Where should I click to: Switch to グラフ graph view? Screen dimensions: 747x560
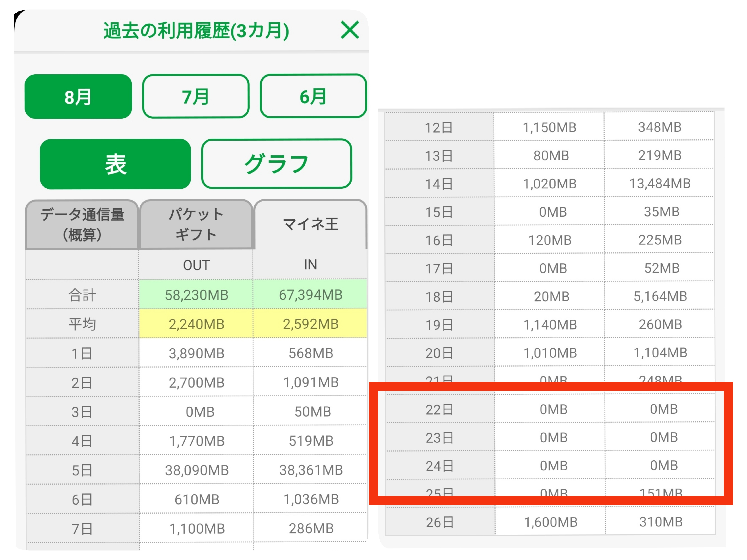tap(276, 164)
